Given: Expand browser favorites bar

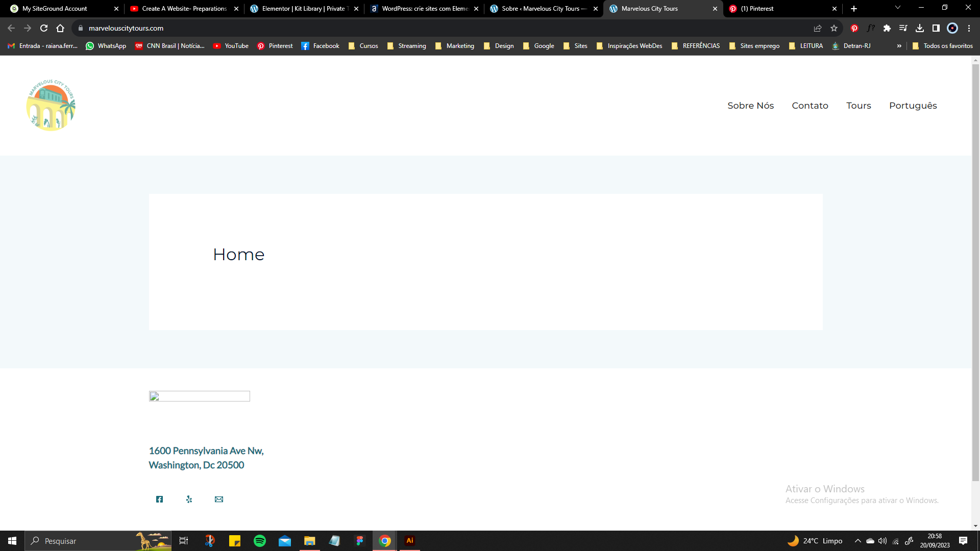Looking at the screenshot, I should (x=898, y=46).
